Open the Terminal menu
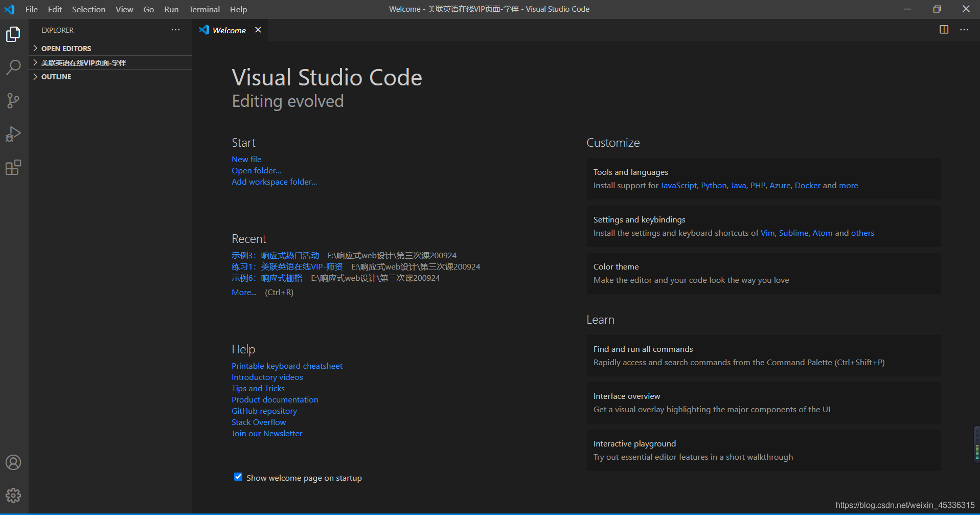980x515 pixels. (204, 9)
